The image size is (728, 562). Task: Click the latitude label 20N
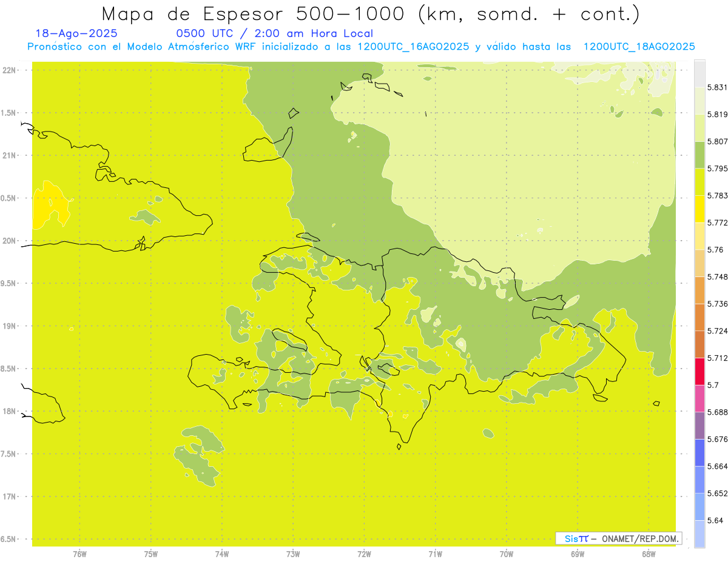[x=8, y=241]
